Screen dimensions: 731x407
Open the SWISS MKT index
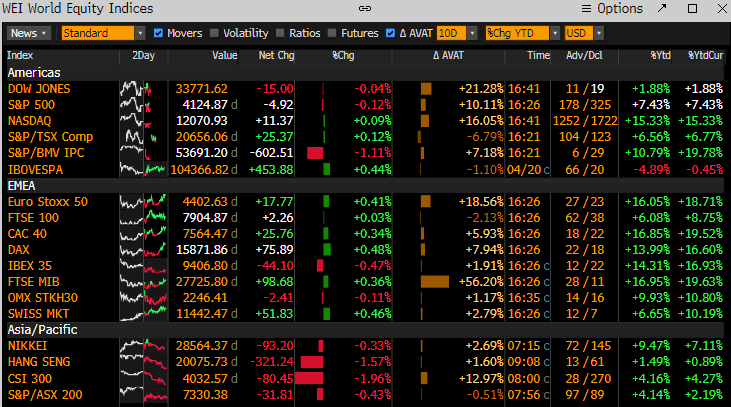click(x=38, y=314)
